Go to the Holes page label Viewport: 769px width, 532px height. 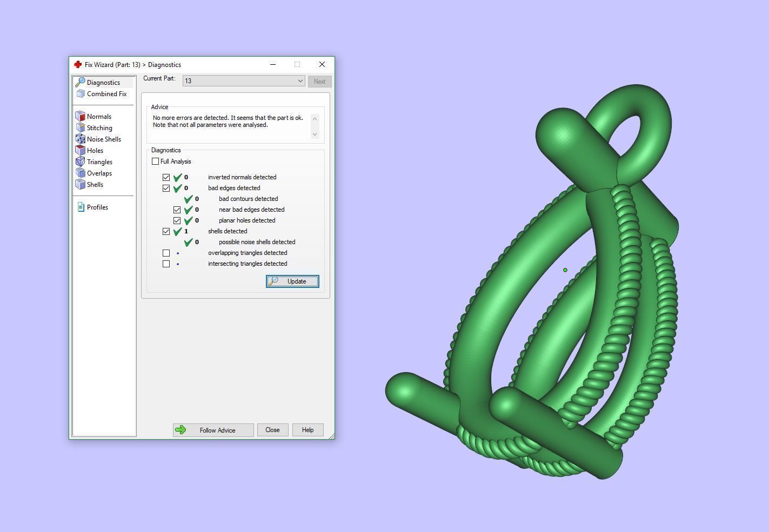pos(95,151)
